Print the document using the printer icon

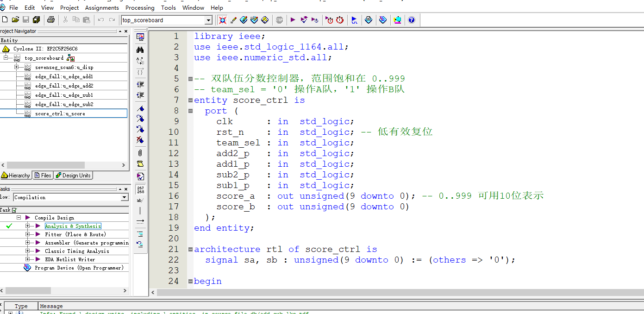(51, 20)
